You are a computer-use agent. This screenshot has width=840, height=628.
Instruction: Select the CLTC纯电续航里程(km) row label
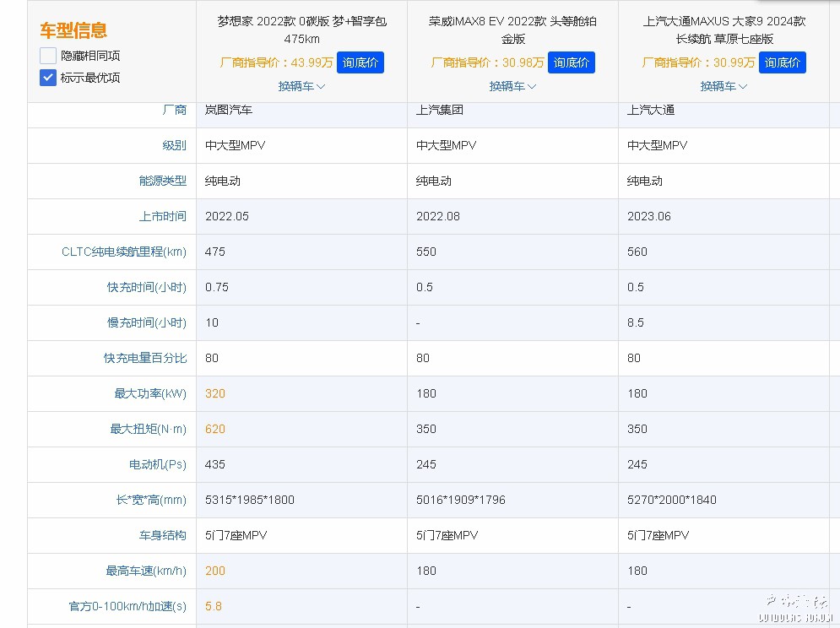point(124,252)
